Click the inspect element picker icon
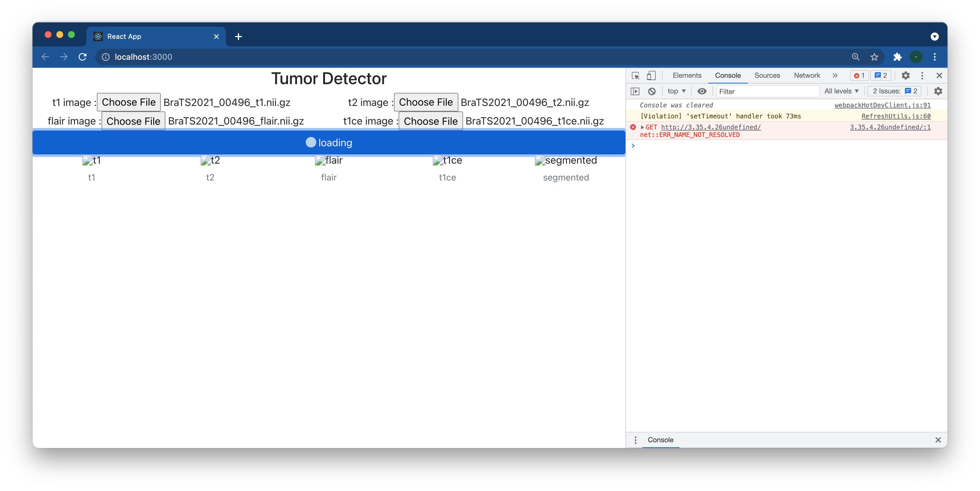 click(x=635, y=75)
